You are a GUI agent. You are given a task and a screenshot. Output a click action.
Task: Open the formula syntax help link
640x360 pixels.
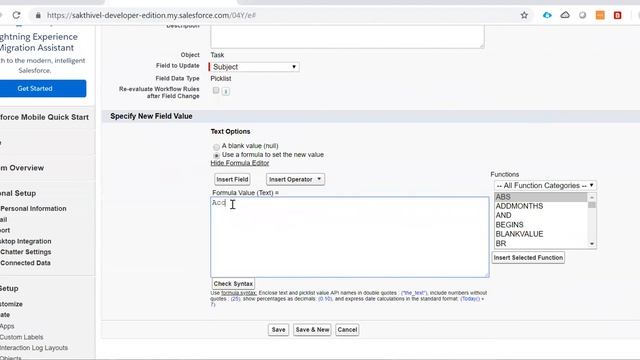tap(239, 293)
